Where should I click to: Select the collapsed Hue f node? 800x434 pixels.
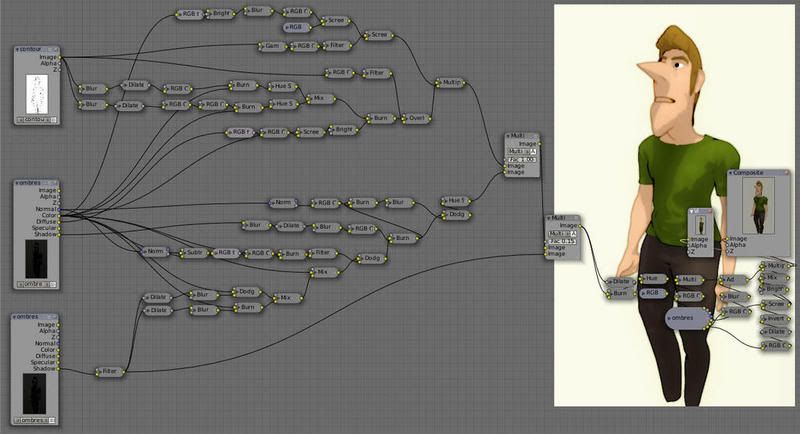pyautogui.click(x=456, y=201)
